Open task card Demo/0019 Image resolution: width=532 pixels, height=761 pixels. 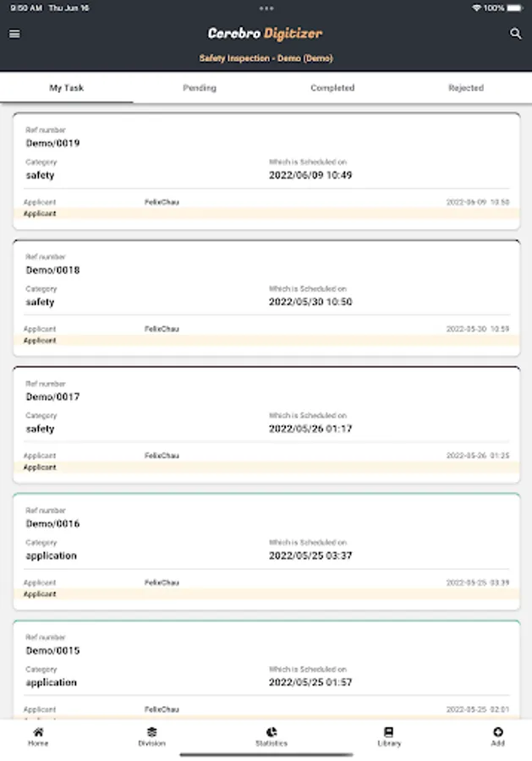tap(266, 172)
